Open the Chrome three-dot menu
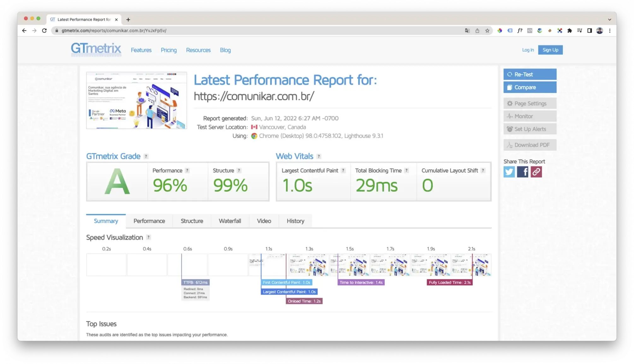The width and height of the screenshot is (634, 364). (610, 31)
